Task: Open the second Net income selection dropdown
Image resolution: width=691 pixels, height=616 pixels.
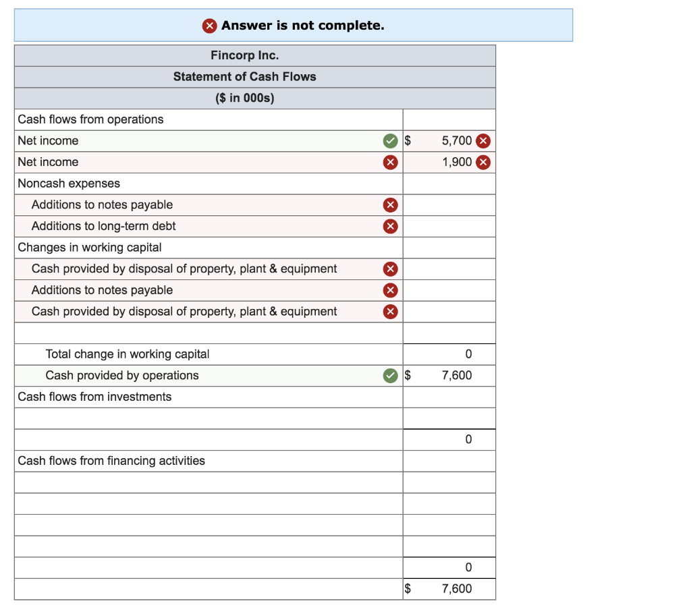Action: pyautogui.click(x=202, y=162)
